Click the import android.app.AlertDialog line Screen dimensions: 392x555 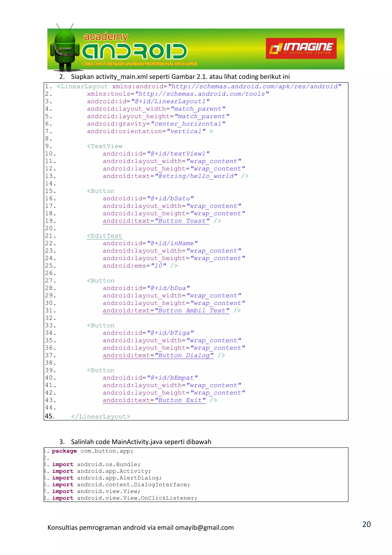(107, 478)
